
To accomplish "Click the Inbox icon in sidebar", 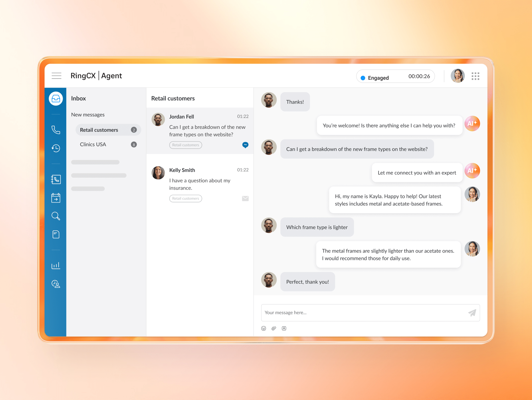I will coord(56,99).
